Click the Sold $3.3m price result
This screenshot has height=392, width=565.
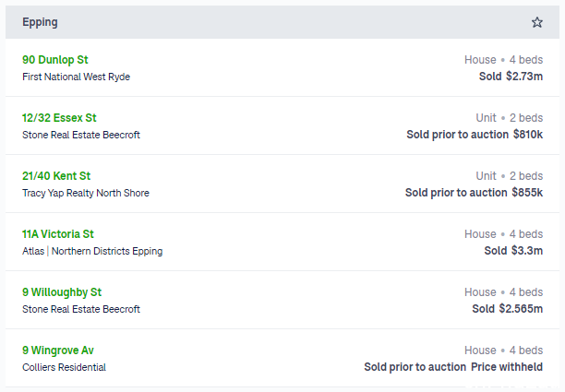click(513, 251)
